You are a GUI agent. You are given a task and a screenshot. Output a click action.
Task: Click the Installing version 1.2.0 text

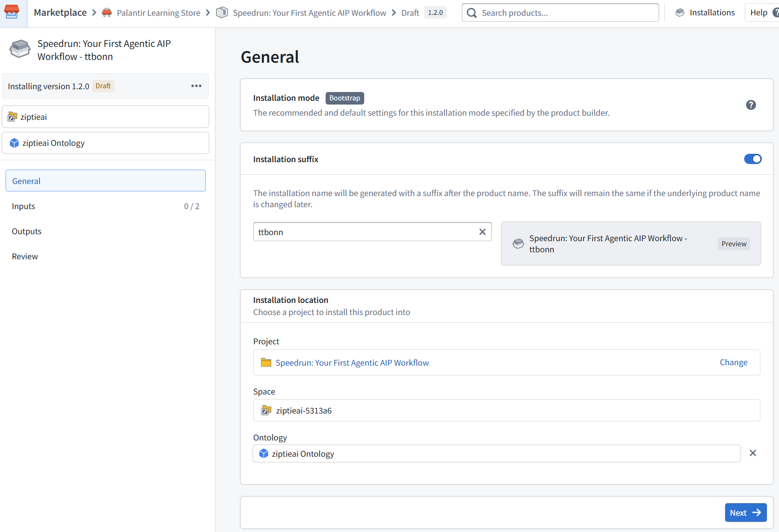coord(48,86)
